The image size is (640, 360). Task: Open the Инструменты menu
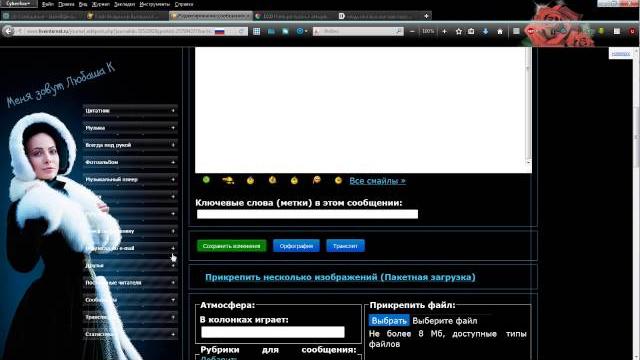click(x=155, y=4)
